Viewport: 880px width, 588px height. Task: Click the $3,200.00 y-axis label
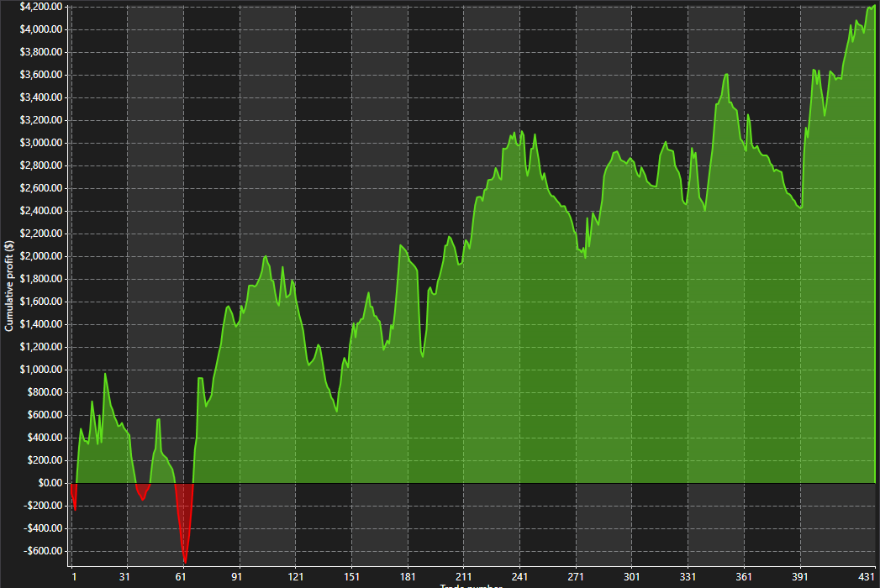point(41,120)
